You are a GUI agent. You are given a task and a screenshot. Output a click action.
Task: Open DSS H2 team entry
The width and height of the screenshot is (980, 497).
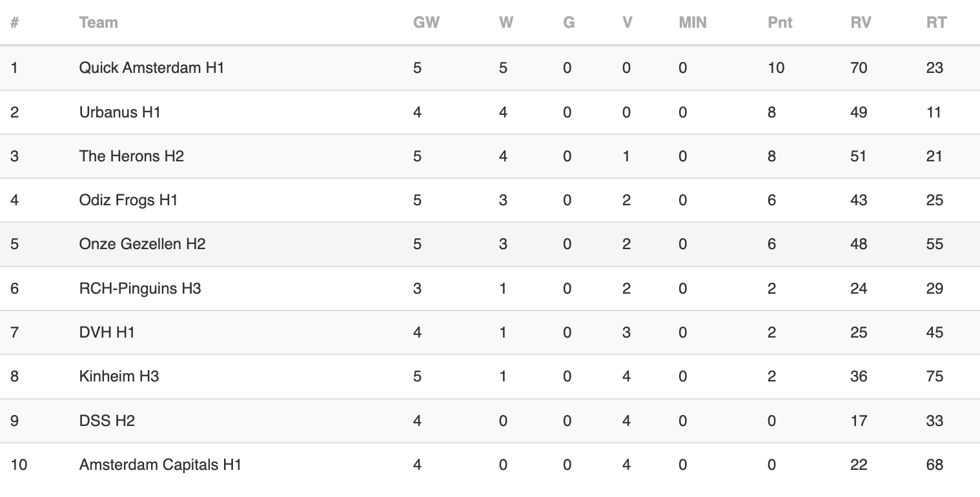point(107,421)
